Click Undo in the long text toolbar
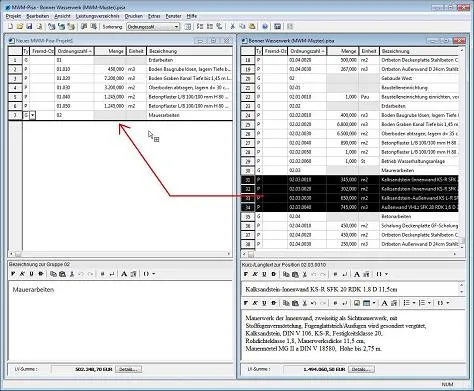Image resolution: width=474 pixels, height=391 pixels. [313, 303]
